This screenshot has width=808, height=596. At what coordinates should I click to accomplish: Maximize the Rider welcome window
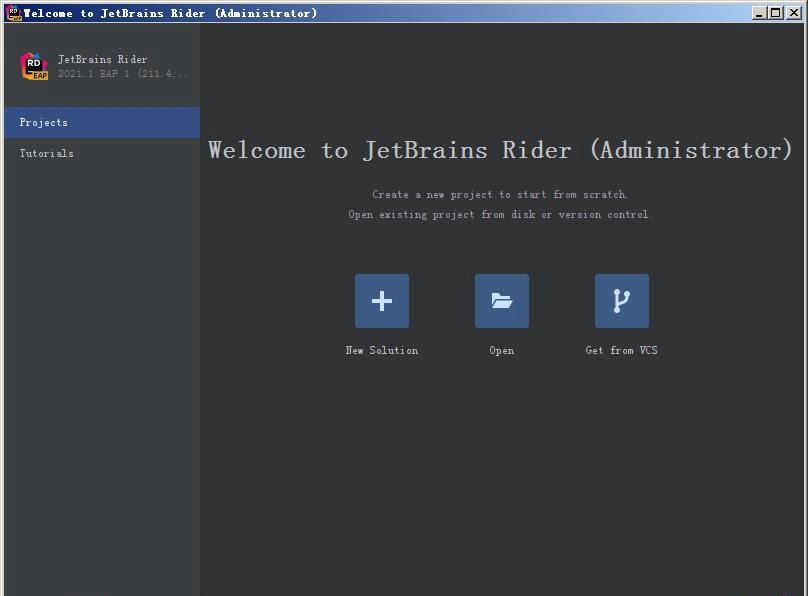pyautogui.click(x=776, y=13)
